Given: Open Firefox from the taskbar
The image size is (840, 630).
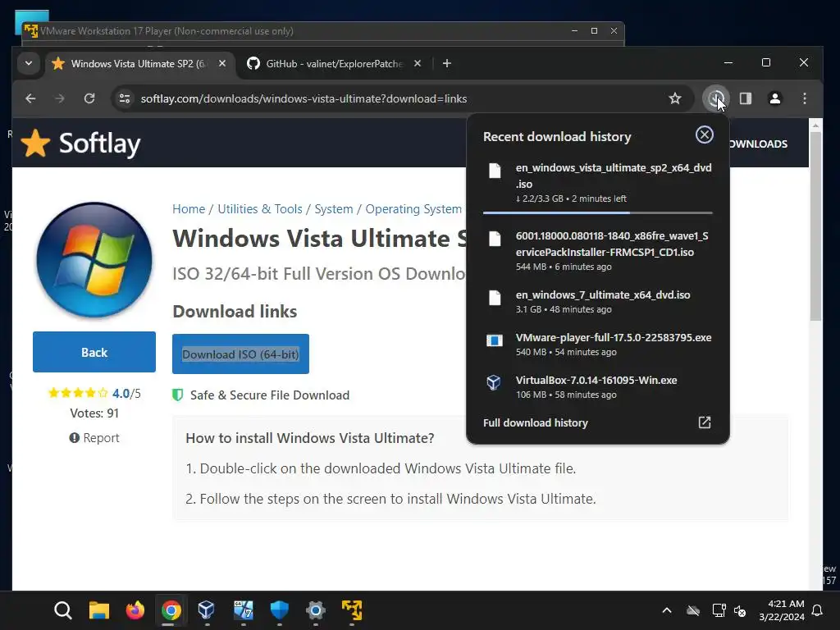Looking at the screenshot, I should click(135, 610).
